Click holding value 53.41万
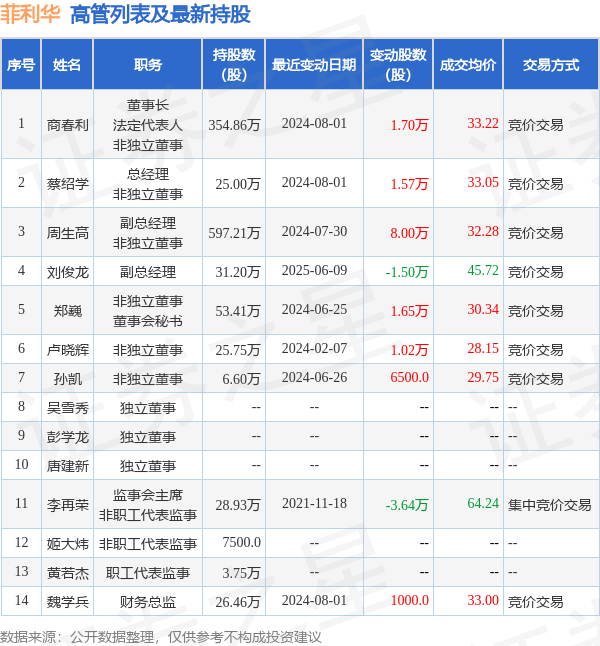 pos(238,311)
